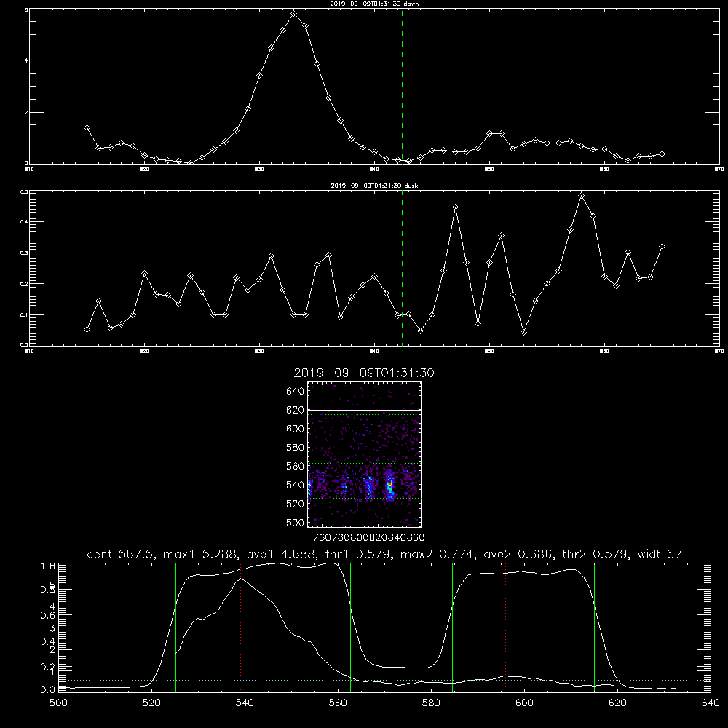Image resolution: width=728 pixels, height=728 pixels.
Task: Click the orange dashed center line in bottom plot
Action: coord(373,628)
